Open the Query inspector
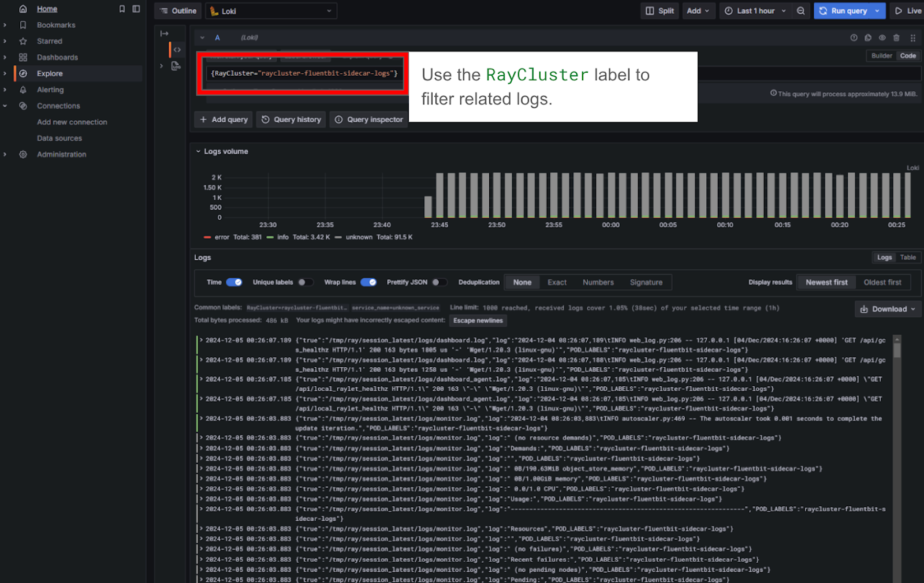The width and height of the screenshot is (924, 583). point(368,119)
